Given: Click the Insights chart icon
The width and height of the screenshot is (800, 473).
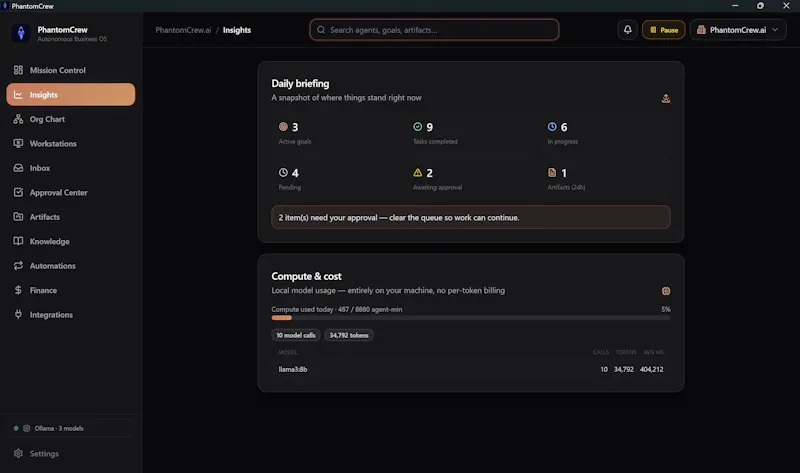Looking at the screenshot, I should click(x=18, y=94).
